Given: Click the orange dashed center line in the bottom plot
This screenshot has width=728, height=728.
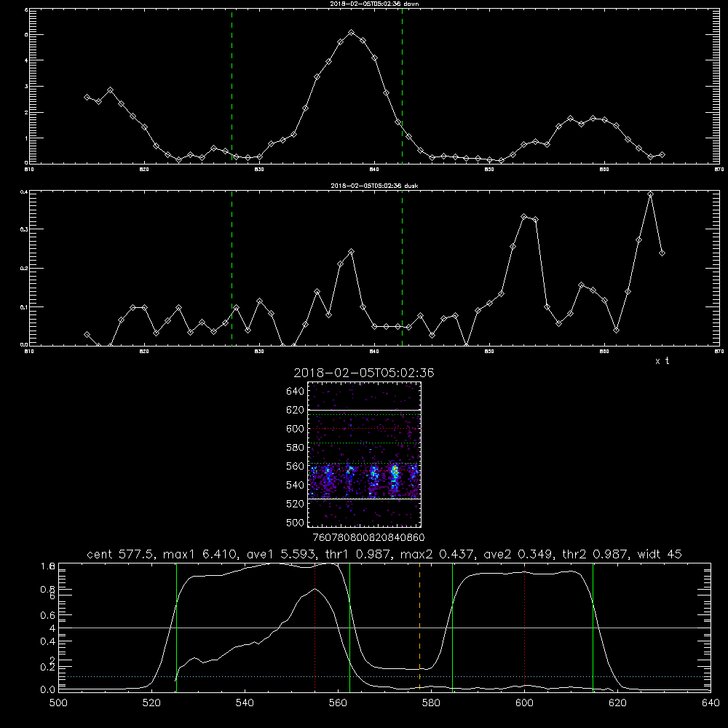Looking at the screenshot, I should point(420,627).
